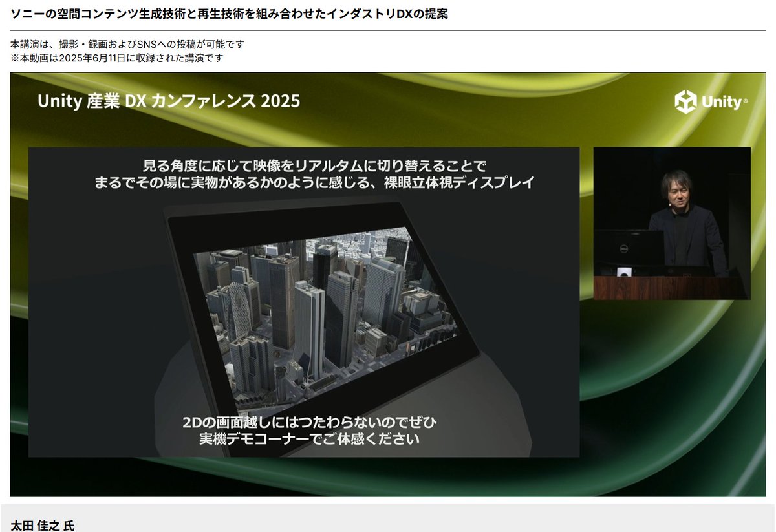This screenshot has width=776, height=532.
Task: Click the Unity 産業 DX カンファレンス 2025 banner text
Action: (x=169, y=101)
